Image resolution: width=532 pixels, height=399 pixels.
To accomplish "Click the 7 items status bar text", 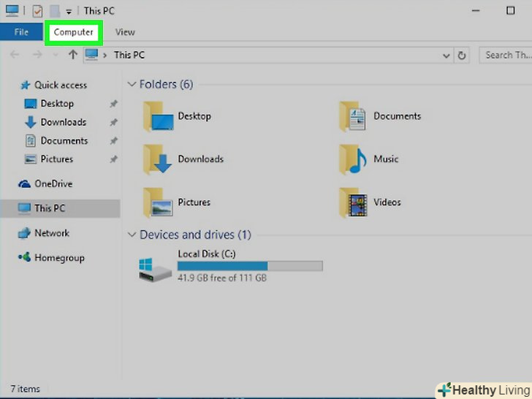I will click(25, 389).
